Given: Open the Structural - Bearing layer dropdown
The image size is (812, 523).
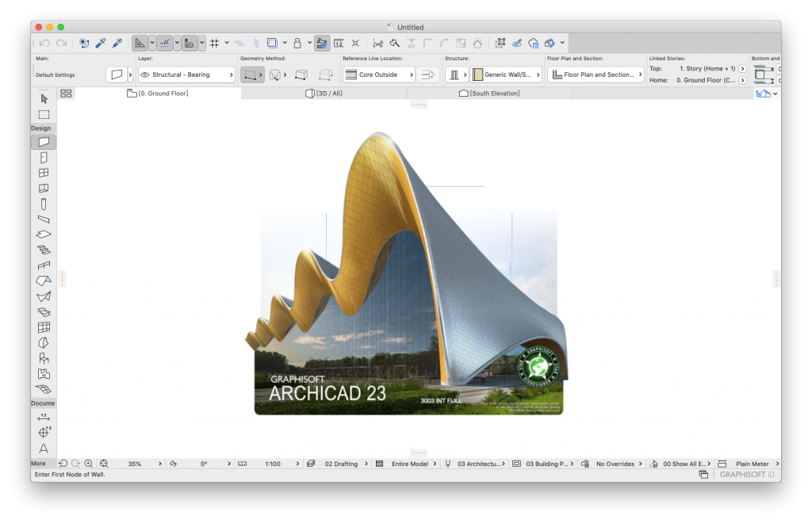Looking at the screenshot, I should pos(186,75).
